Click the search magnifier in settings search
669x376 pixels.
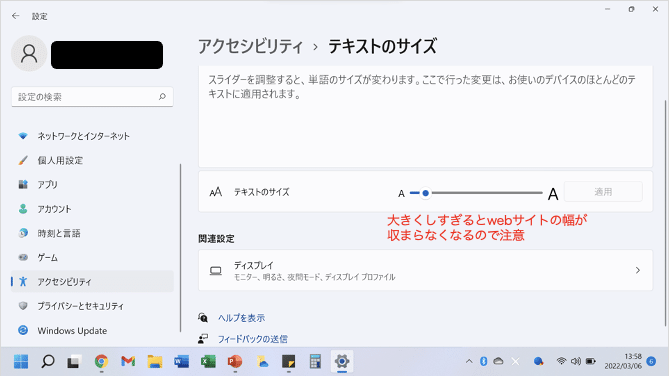[x=162, y=97]
